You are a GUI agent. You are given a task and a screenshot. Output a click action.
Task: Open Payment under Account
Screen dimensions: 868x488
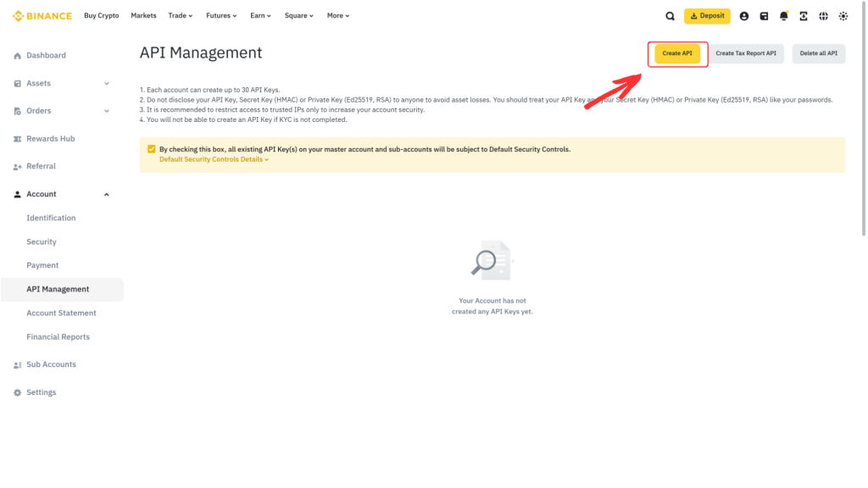click(x=42, y=265)
